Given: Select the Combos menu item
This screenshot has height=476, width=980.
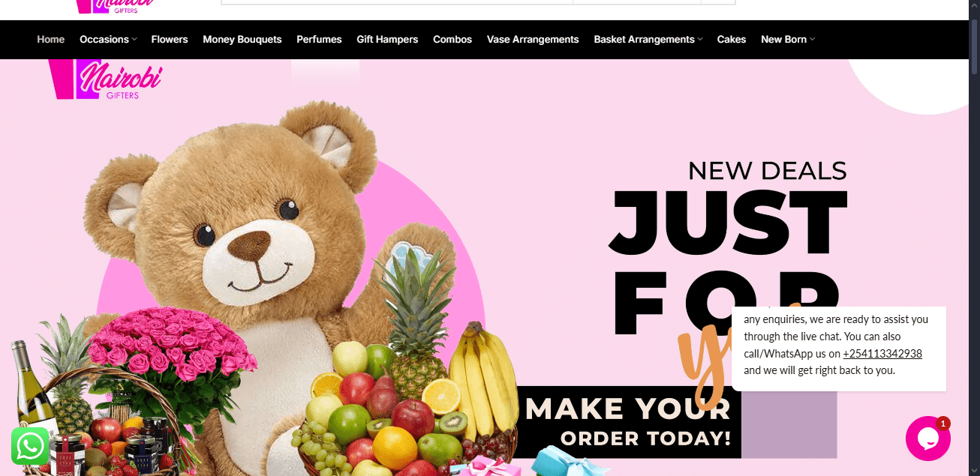Looking at the screenshot, I should (452, 39).
